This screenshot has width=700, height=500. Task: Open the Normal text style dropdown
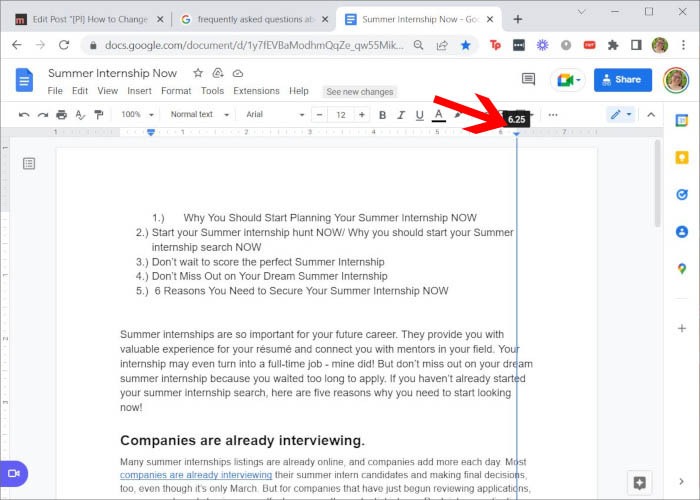(199, 115)
